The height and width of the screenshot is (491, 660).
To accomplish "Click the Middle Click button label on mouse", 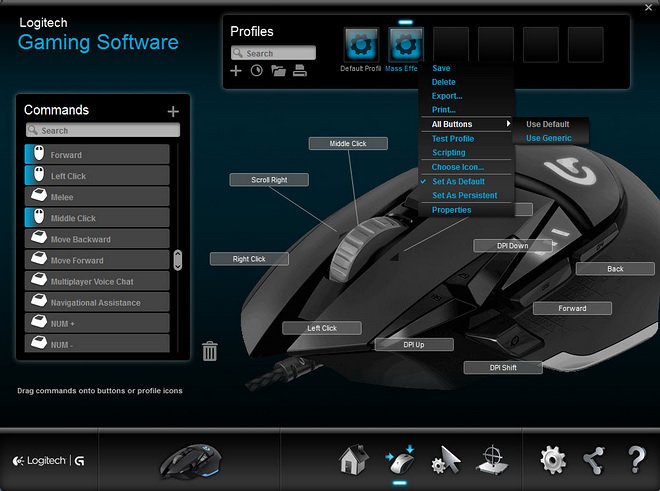I will 348,144.
